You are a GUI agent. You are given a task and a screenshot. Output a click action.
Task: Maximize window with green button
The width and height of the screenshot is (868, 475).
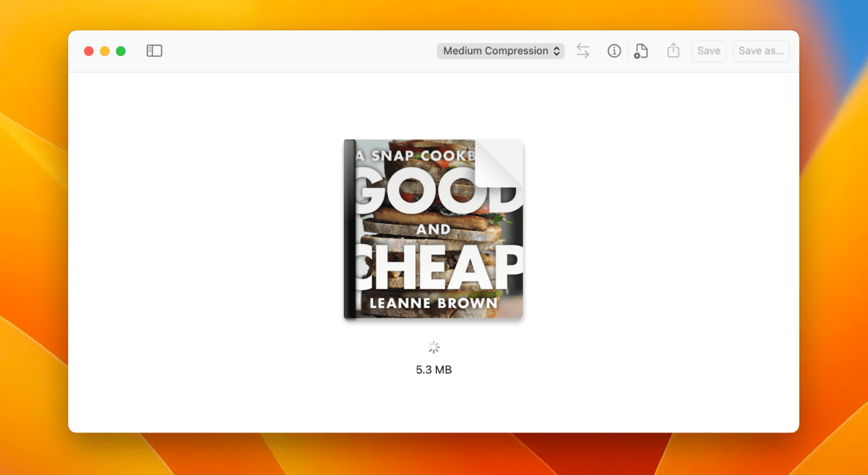(x=121, y=51)
